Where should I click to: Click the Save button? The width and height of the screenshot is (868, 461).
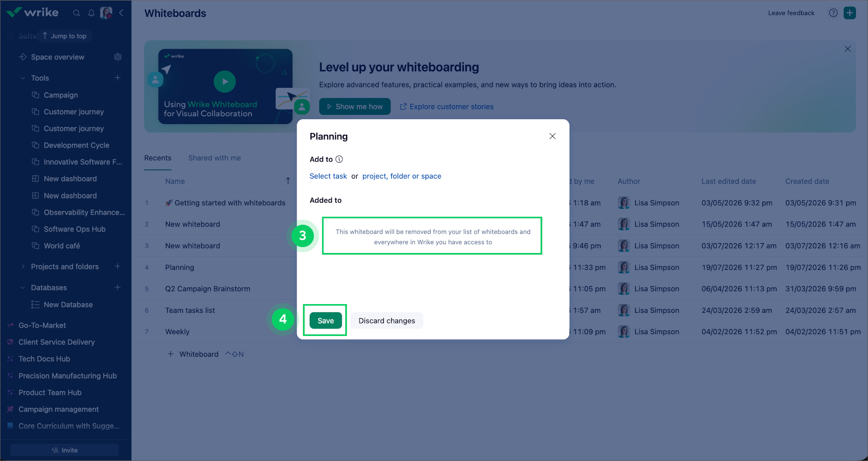click(325, 321)
